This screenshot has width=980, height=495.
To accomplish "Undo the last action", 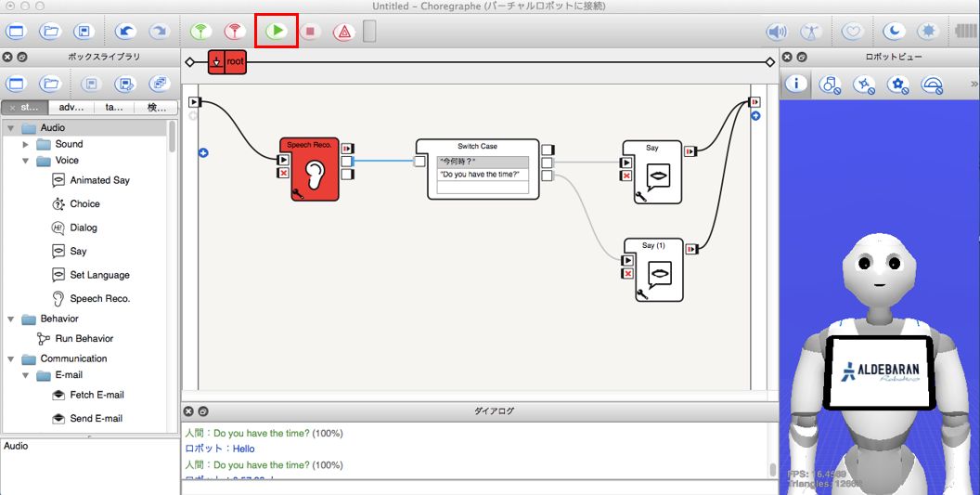I will click(x=125, y=32).
